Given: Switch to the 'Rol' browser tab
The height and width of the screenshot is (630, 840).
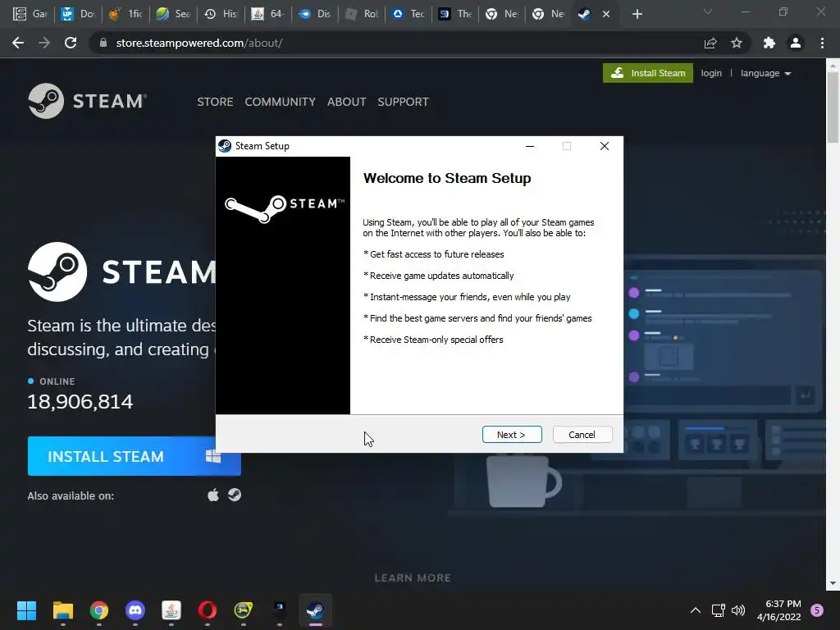Looking at the screenshot, I should 362,14.
